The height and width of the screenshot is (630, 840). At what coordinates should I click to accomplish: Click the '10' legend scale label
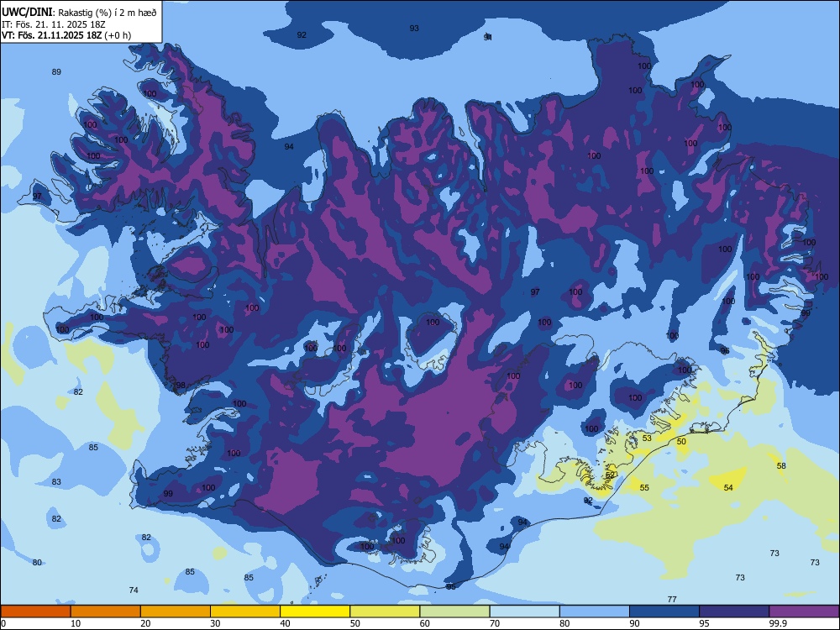click(x=76, y=623)
